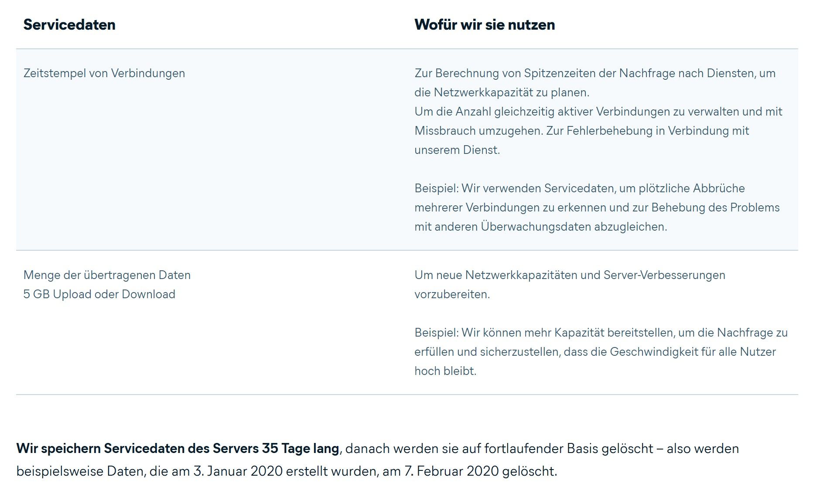Click 'Missbrauch umzugehen. Zur Fehlerbehebung' line
Image resolution: width=820 pixels, height=504 pixels.
point(581,131)
